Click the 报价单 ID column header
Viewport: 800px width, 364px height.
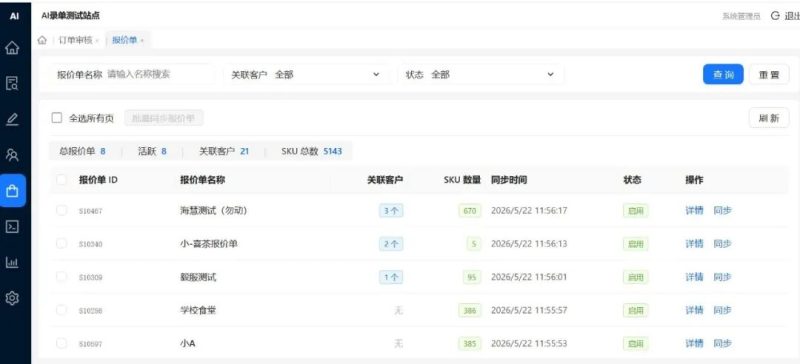98,180
